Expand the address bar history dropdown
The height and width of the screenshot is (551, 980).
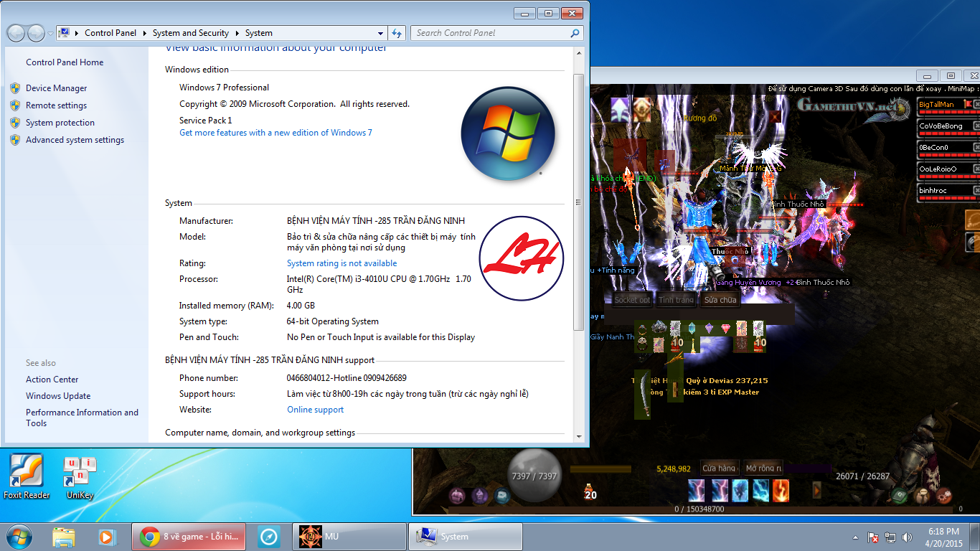(x=380, y=33)
